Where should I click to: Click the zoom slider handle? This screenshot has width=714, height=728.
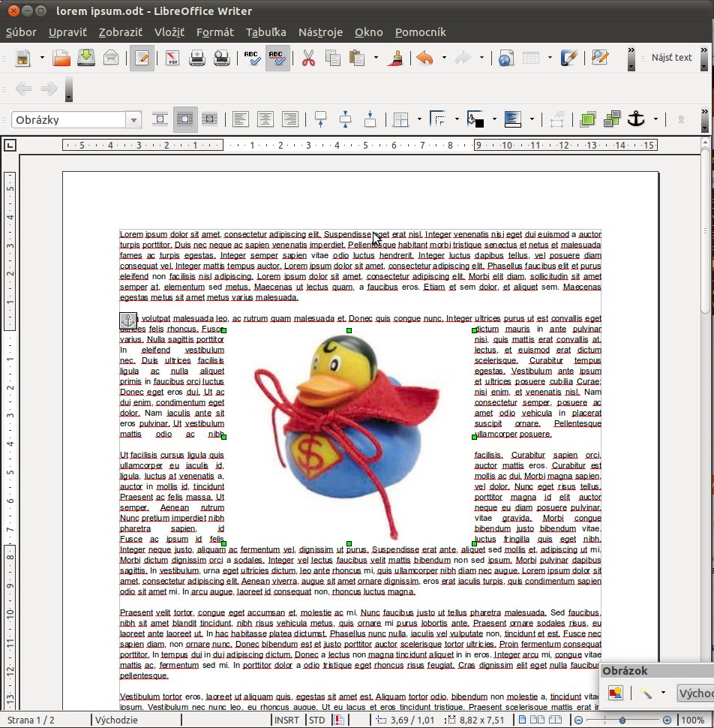click(622, 720)
